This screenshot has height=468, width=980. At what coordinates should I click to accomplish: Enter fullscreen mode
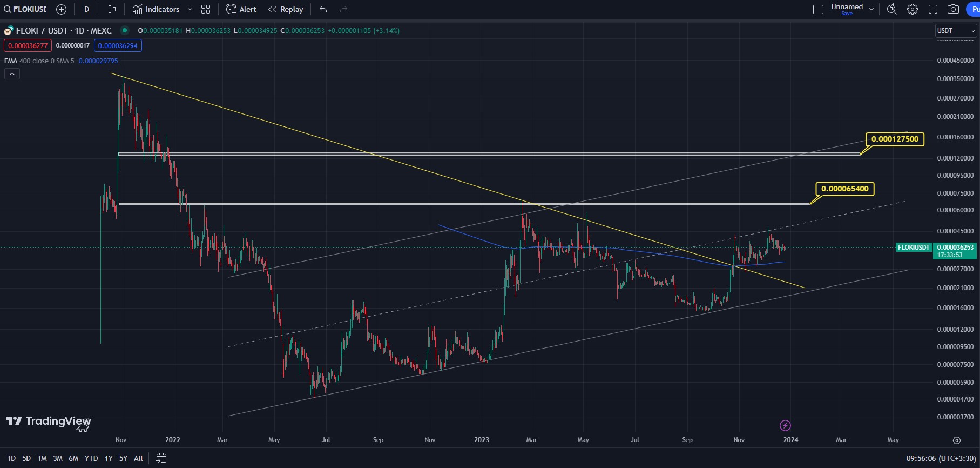(933, 9)
